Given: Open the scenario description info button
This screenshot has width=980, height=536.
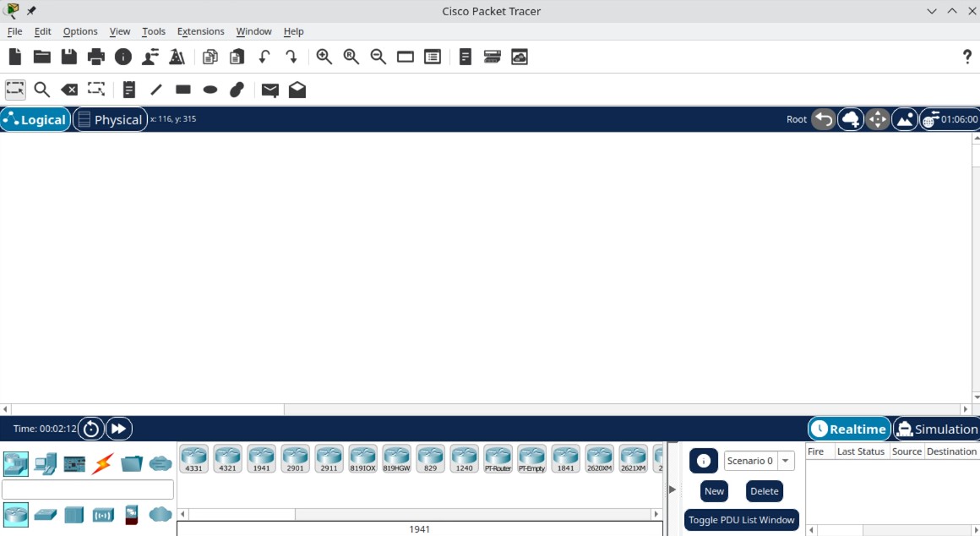Looking at the screenshot, I should 703,461.
